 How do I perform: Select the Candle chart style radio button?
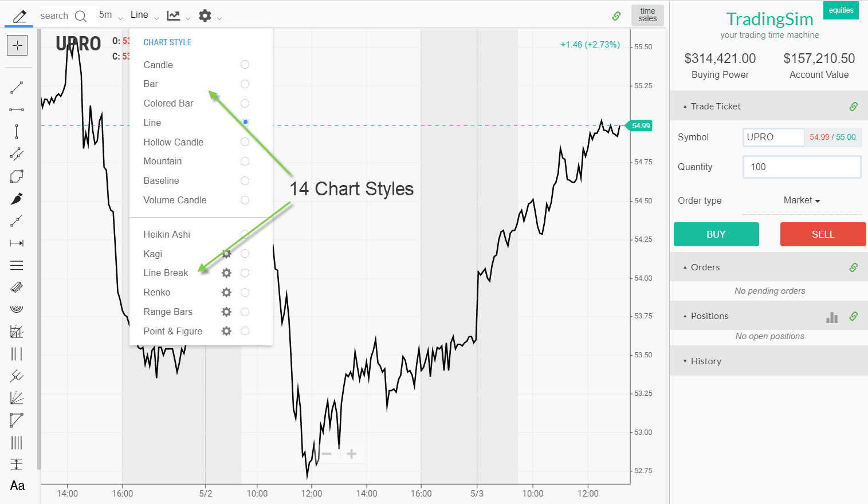tap(245, 64)
